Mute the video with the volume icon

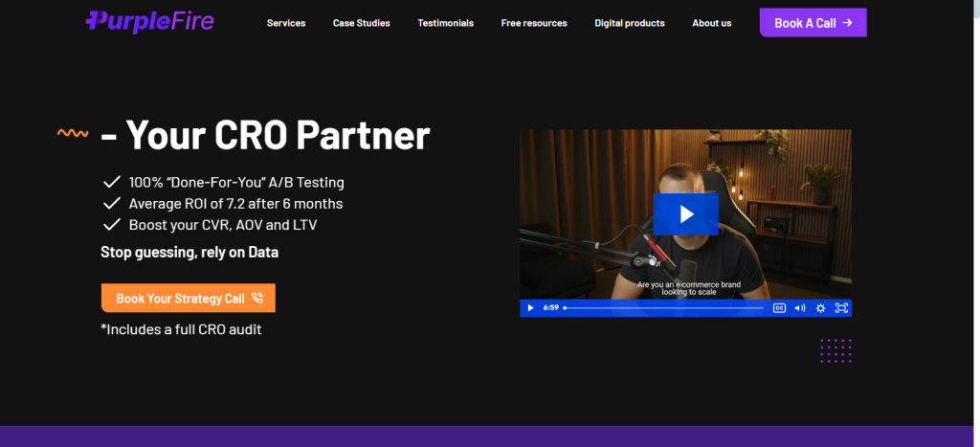pyautogui.click(x=799, y=308)
